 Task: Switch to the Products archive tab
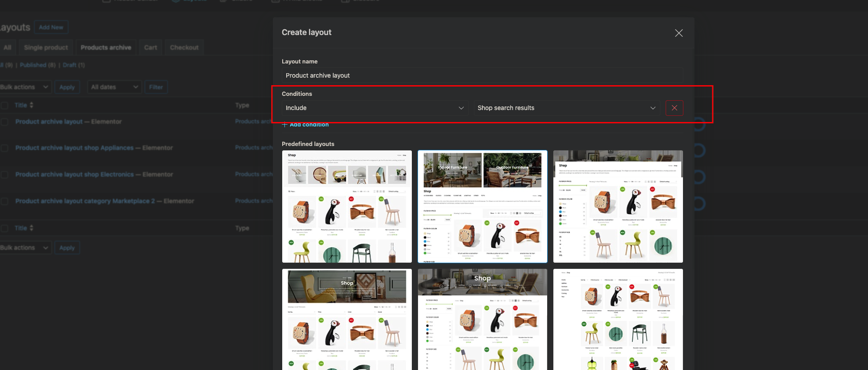tap(106, 47)
